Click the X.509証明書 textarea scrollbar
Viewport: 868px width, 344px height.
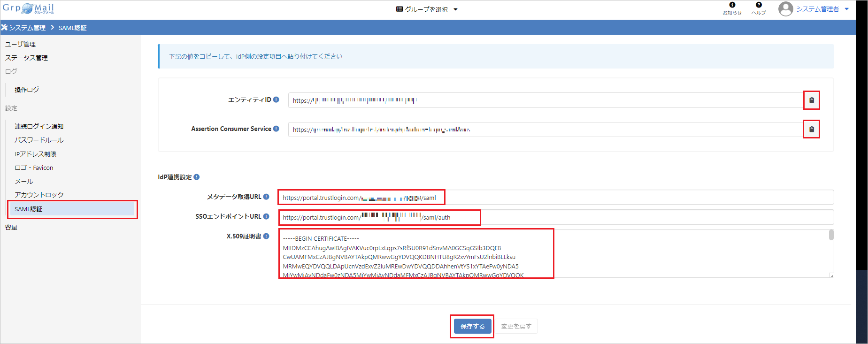[831, 235]
